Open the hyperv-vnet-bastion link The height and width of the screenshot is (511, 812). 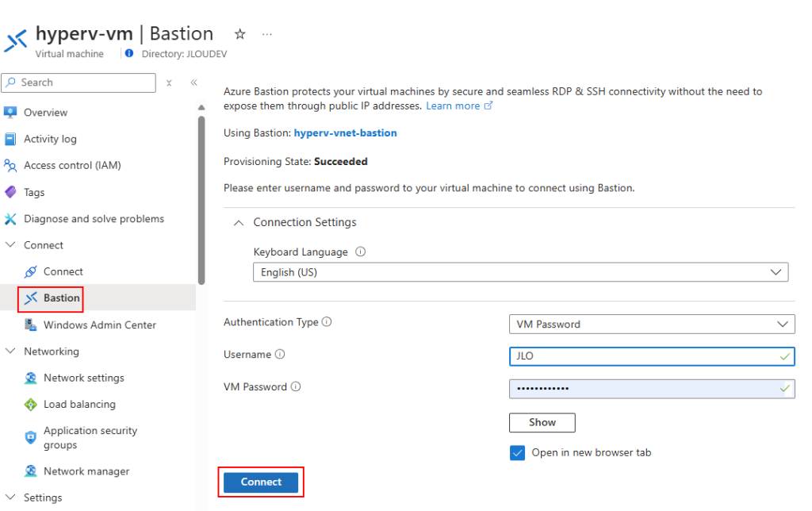pyautogui.click(x=346, y=133)
